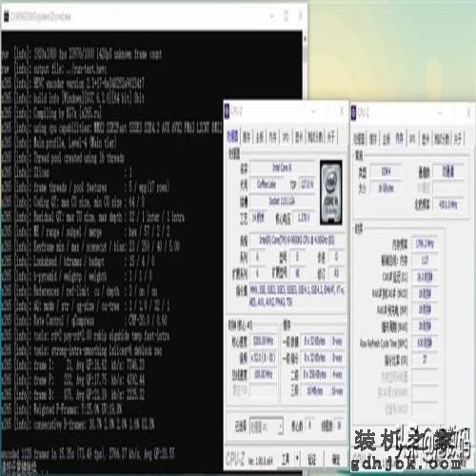This screenshot has height=476, width=476.
Task: Open 缓存 tab in CPU-Z memory window
Action: click(373, 139)
